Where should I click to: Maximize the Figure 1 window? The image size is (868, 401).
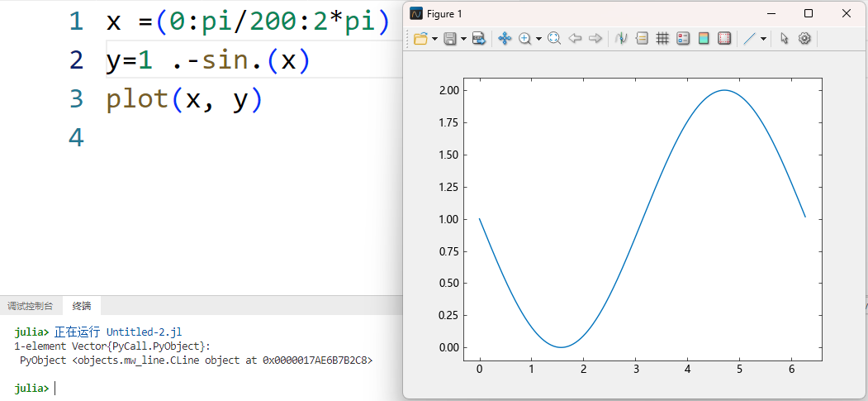point(809,13)
